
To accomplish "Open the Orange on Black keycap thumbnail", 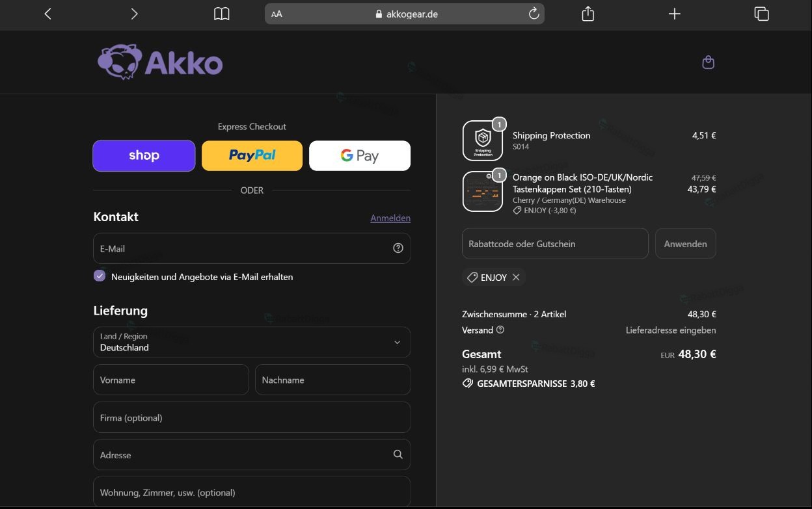I will pyautogui.click(x=483, y=191).
